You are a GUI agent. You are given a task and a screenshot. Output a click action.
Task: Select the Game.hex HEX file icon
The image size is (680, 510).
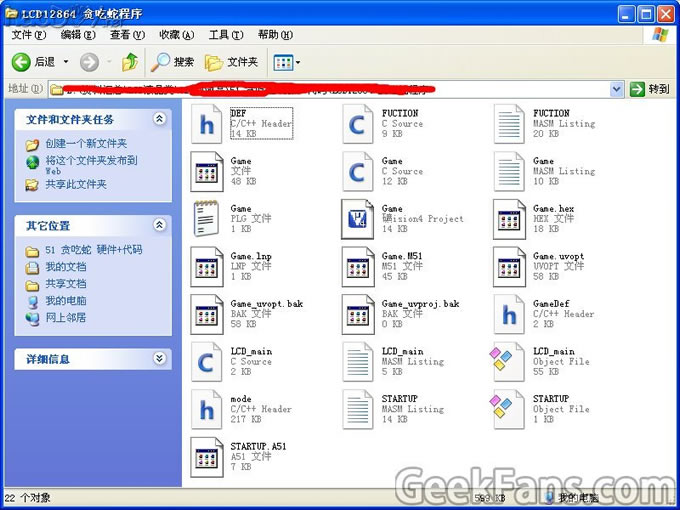(x=509, y=219)
